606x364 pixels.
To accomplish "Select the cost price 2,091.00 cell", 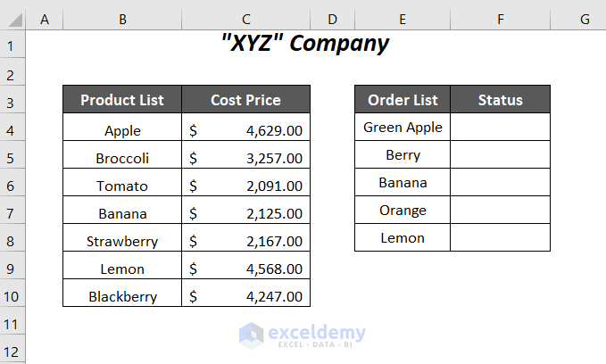I will click(245, 186).
